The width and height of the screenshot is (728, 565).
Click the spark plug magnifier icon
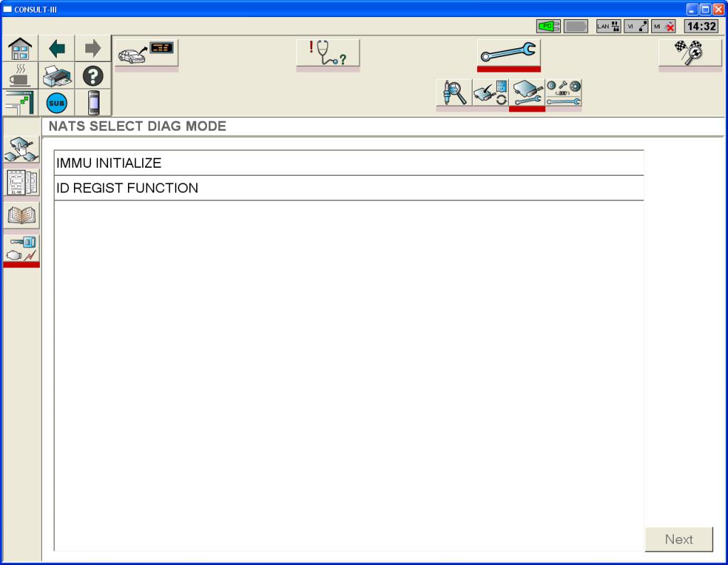(x=454, y=93)
